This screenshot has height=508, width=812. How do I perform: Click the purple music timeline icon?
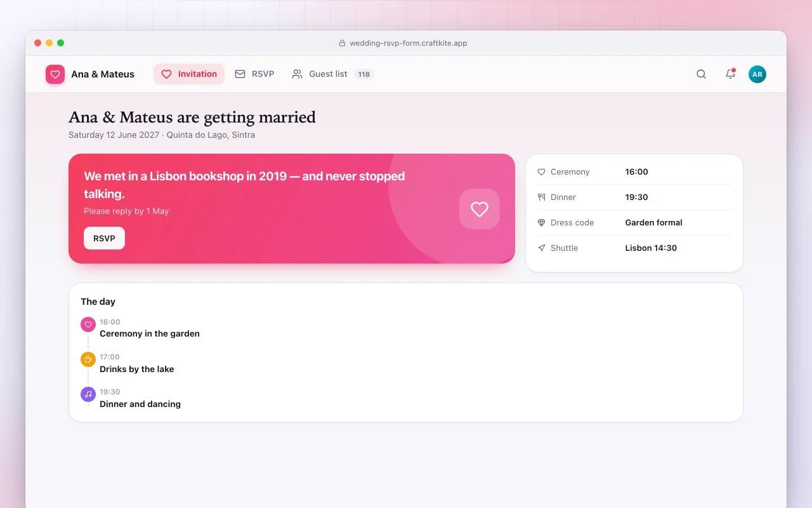[88, 394]
